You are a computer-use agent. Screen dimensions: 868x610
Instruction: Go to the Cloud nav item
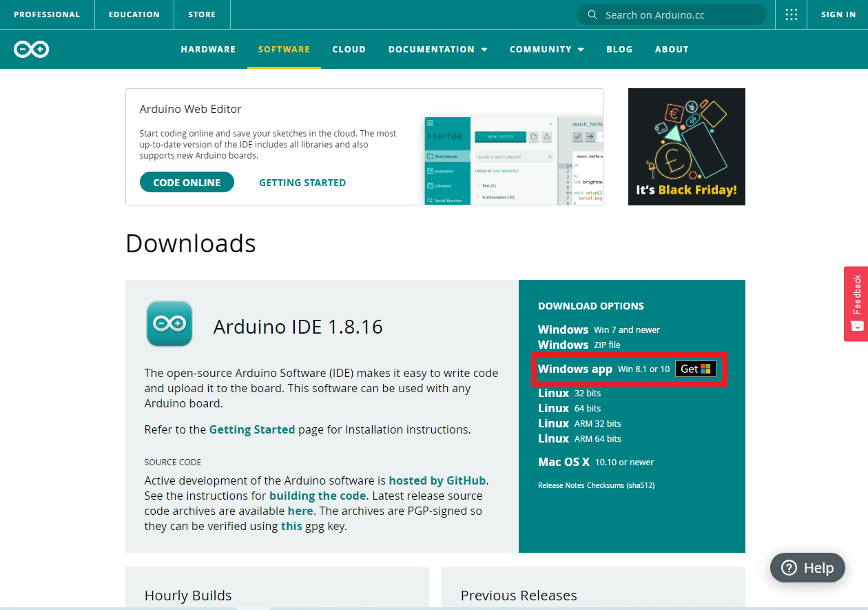coord(349,49)
